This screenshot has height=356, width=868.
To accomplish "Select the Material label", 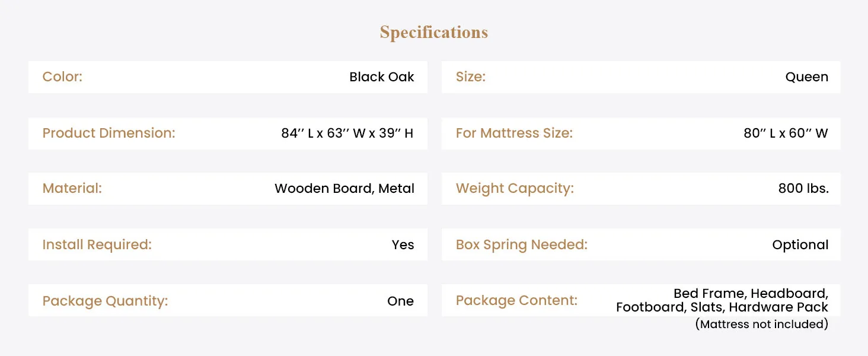I will click(72, 189).
